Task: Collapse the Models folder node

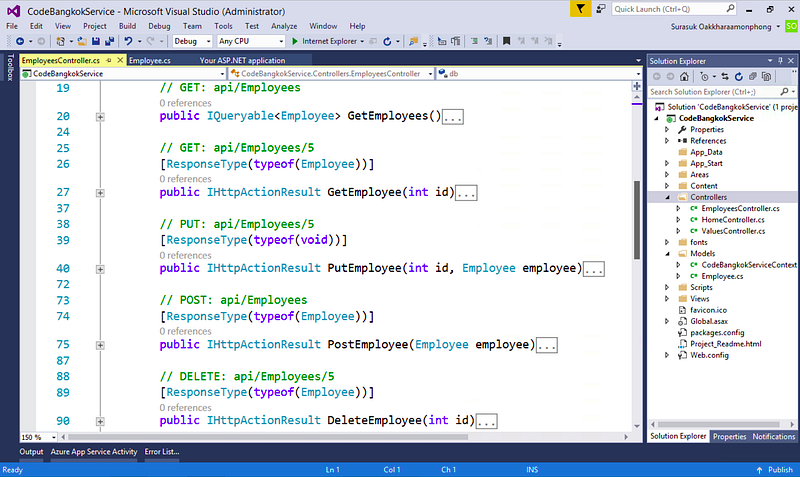Action: pyautogui.click(x=667, y=254)
